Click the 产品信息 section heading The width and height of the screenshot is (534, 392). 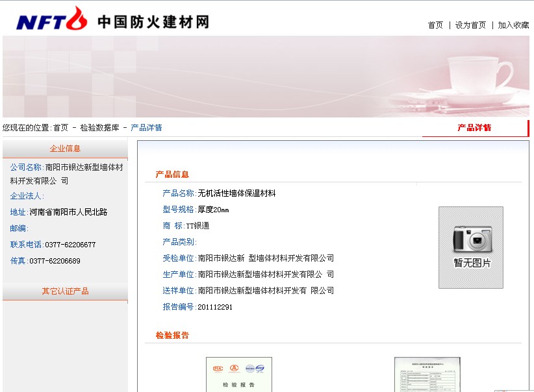pyautogui.click(x=172, y=175)
